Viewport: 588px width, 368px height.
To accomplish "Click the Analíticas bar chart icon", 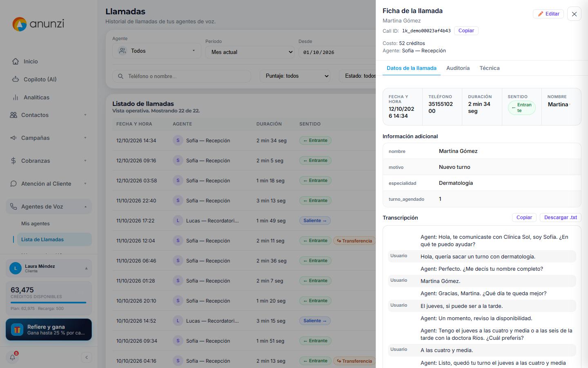I will 16,97.
